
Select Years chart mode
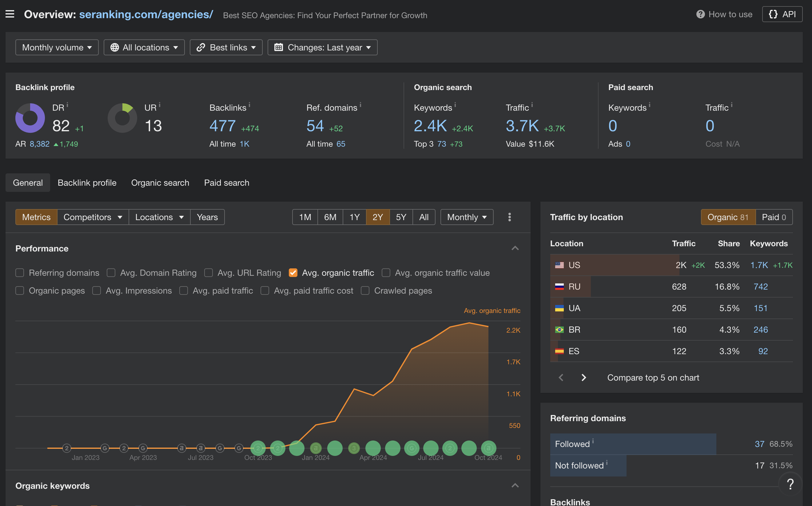pyautogui.click(x=207, y=217)
